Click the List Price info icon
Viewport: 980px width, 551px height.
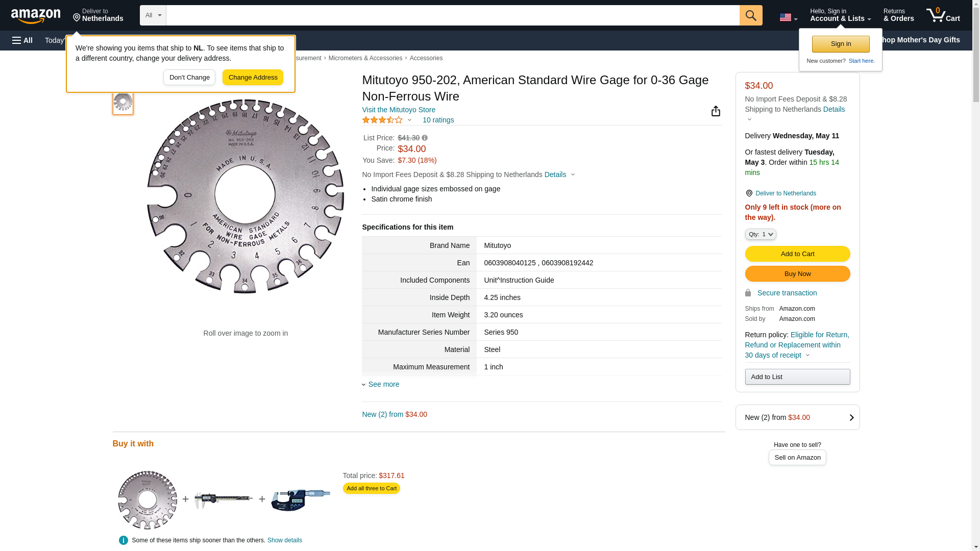tap(425, 138)
